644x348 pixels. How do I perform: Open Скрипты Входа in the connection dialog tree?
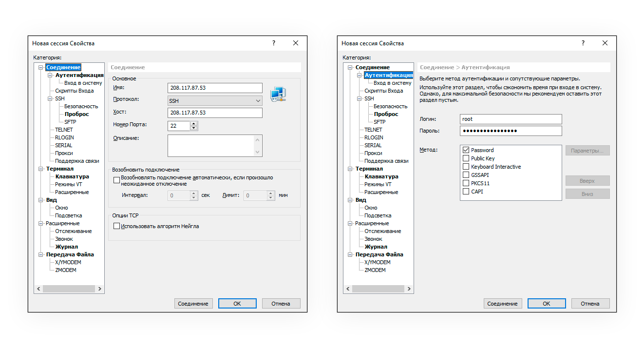[x=75, y=91]
